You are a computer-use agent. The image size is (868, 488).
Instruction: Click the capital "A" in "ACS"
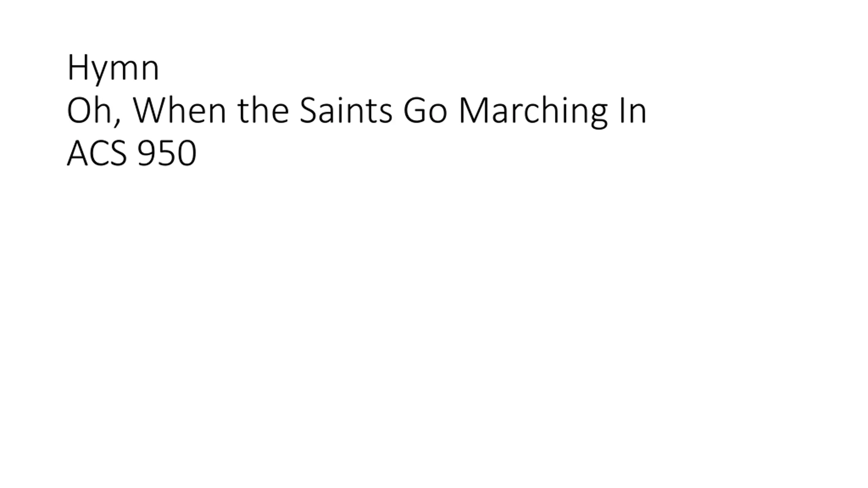(x=77, y=153)
